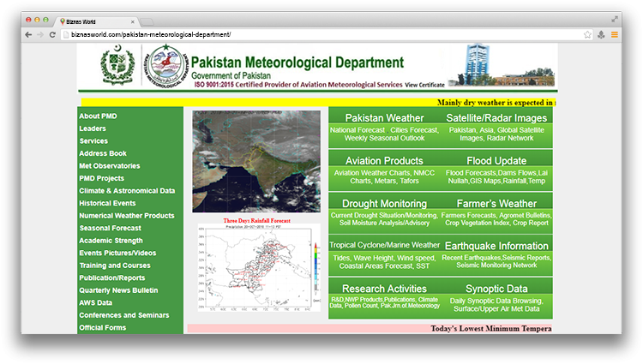643x364 pixels.
Task: Open the View Certificate link
Action: [x=425, y=86]
